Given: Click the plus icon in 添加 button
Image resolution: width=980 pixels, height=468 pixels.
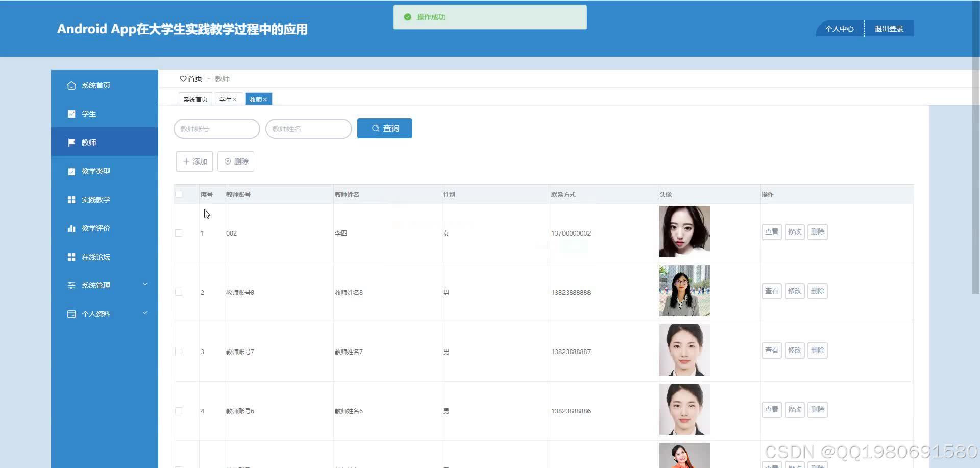Looking at the screenshot, I should point(186,161).
